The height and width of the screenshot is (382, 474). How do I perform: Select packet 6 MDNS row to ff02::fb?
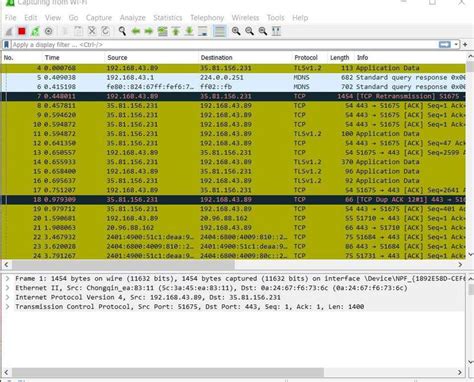(x=233, y=87)
